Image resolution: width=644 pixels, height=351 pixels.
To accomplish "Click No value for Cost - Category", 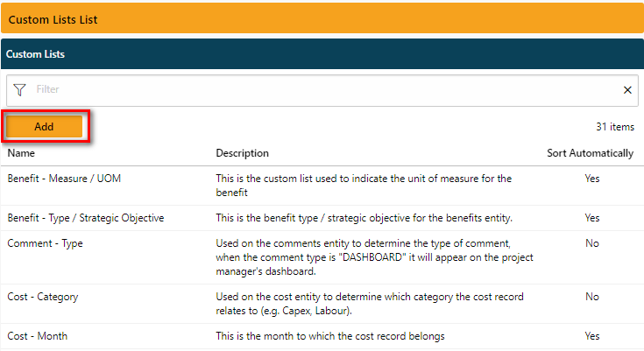I will pyautogui.click(x=591, y=297).
